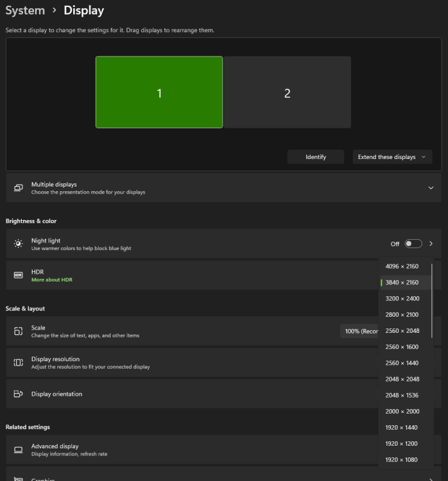Click the HDR row title
448x481 pixels.
pos(37,272)
